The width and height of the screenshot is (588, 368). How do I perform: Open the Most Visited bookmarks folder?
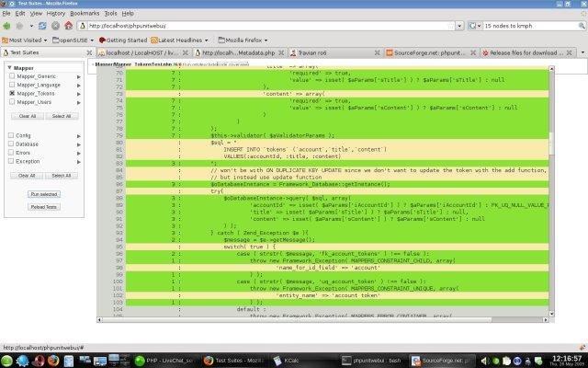[x=25, y=40]
